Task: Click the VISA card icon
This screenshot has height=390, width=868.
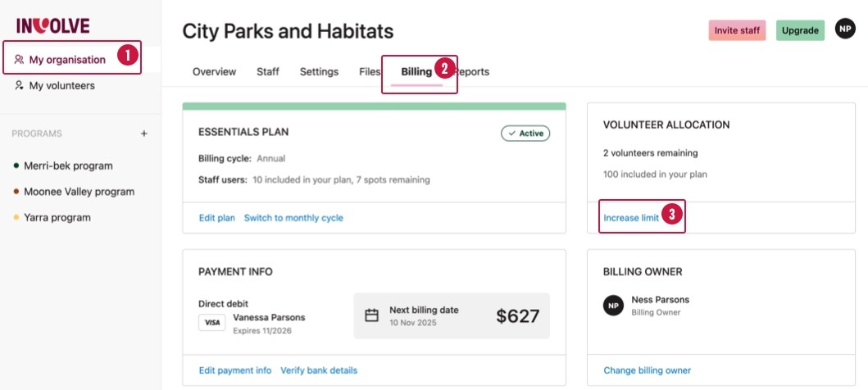Action: tap(211, 323)
